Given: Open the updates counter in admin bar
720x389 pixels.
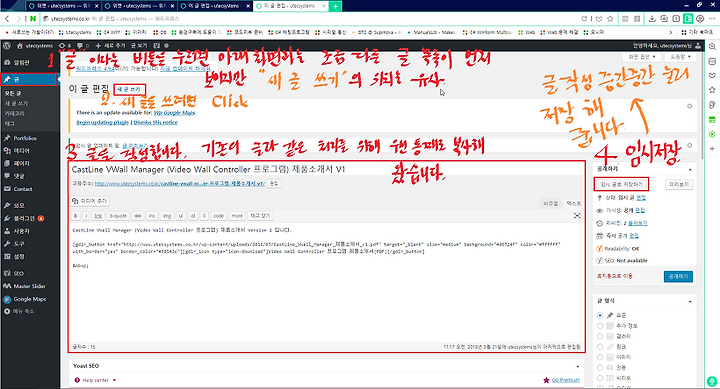Looking at the screenshot, I should click(65, 46).
